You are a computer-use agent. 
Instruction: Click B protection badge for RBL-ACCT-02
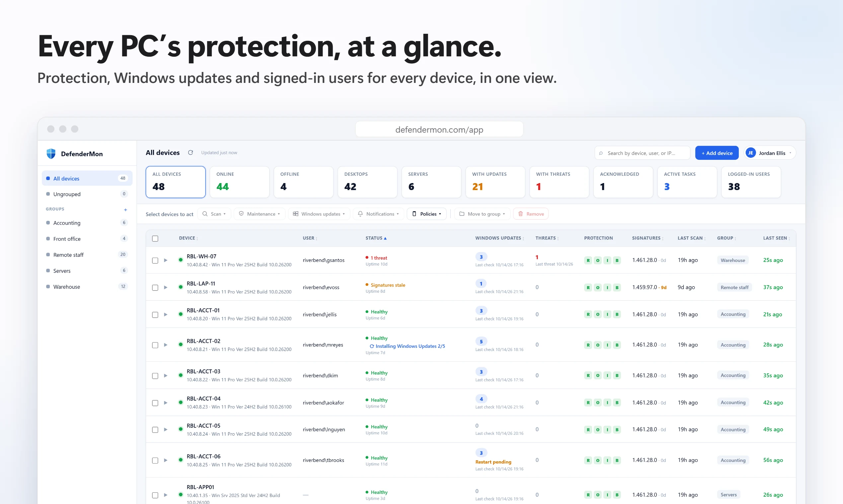(617, 345)
